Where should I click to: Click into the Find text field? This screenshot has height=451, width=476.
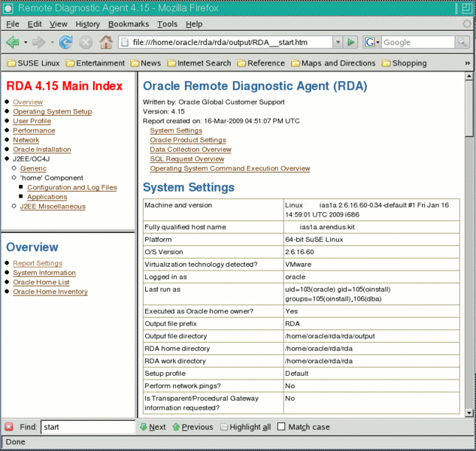[88, 427]
